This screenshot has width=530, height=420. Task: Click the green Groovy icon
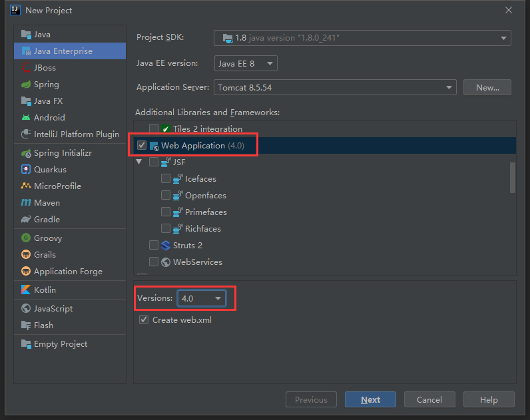coord(26,238)
